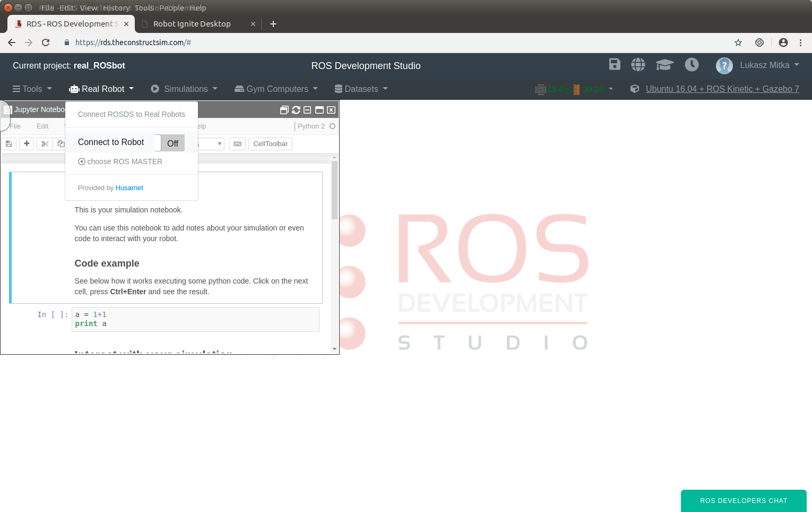Click the Jupyter kernel status circle
Image resolution: width=812 pixels, height=512 pixels.
[x=332, y=126]
